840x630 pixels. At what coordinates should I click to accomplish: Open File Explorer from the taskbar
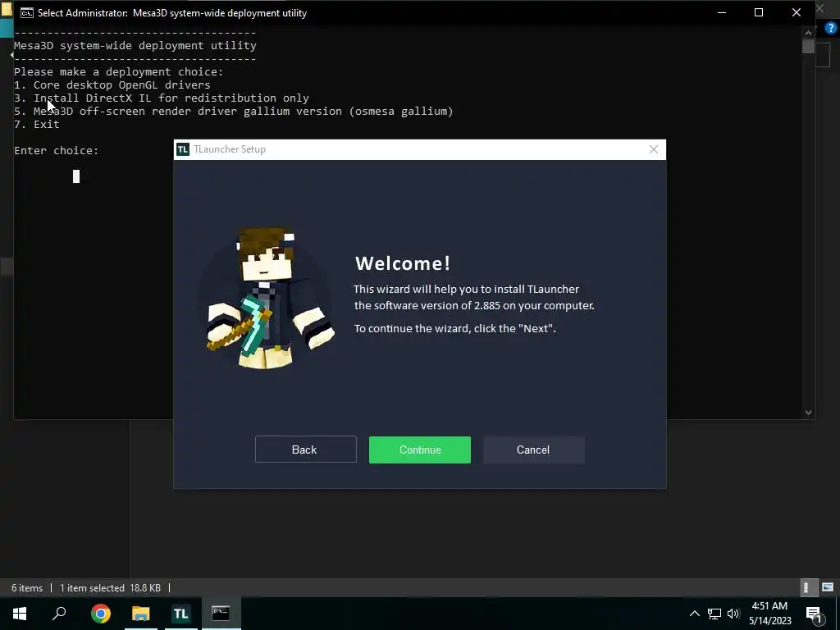tap(141, 614)
